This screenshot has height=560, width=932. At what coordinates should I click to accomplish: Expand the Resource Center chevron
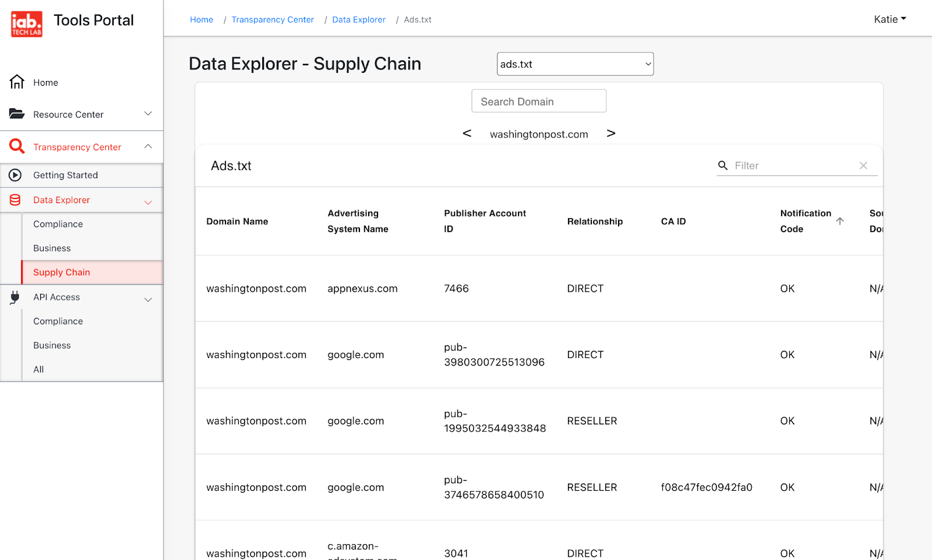click(x=148, y=114)
